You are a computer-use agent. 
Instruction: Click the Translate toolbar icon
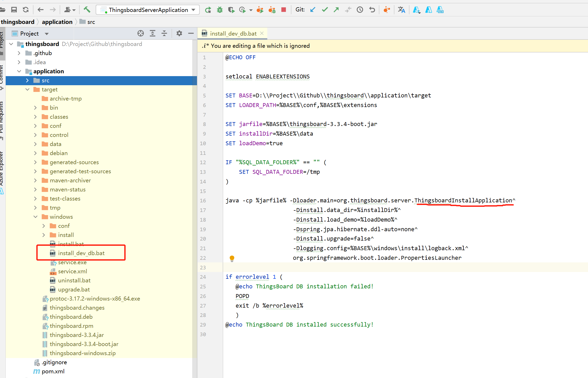pos(401,10)
